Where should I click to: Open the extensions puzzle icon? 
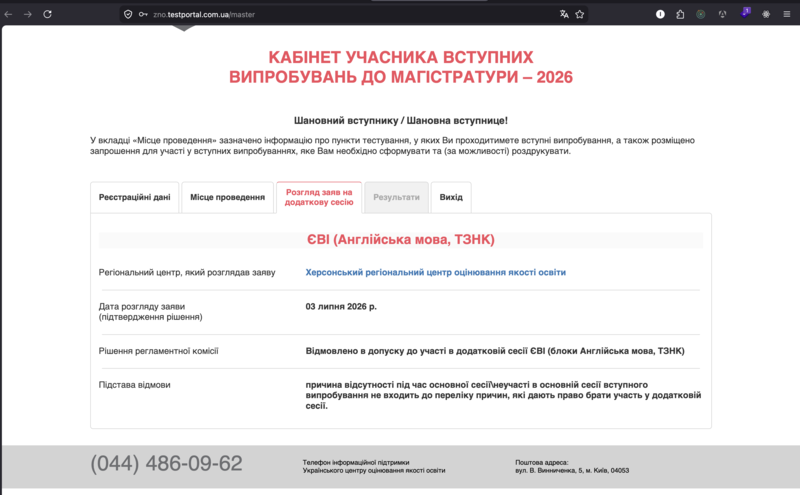[x=680, y=14]
